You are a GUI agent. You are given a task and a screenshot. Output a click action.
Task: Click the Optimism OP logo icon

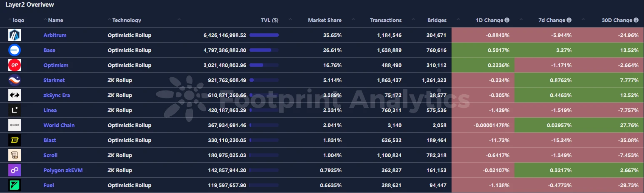point(15,65)
